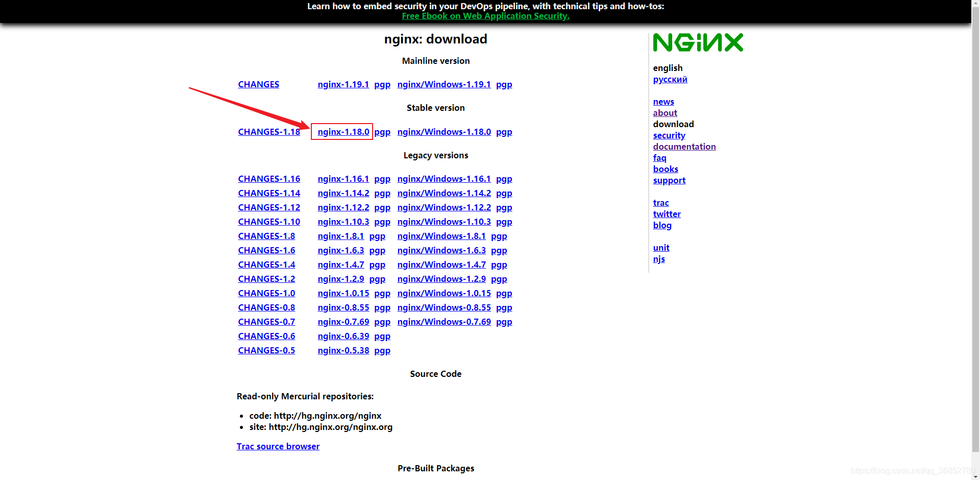Open CHANGES-0.6 changelog
This screenshot has height=480, width=980.
[x=266, y=336]
